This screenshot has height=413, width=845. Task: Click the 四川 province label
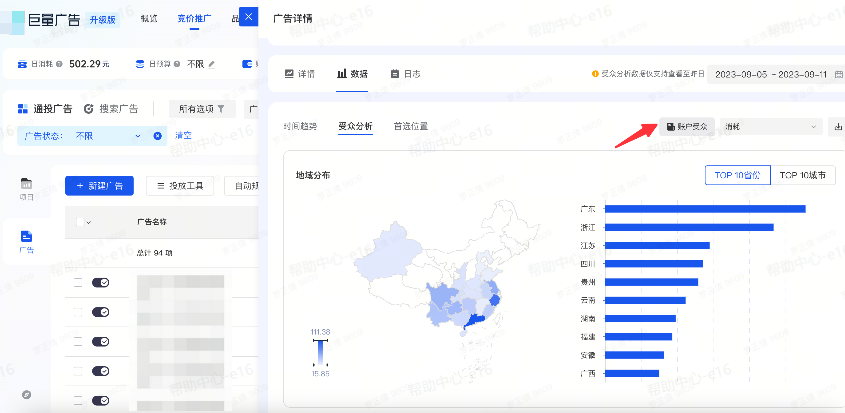click(588, 264)
